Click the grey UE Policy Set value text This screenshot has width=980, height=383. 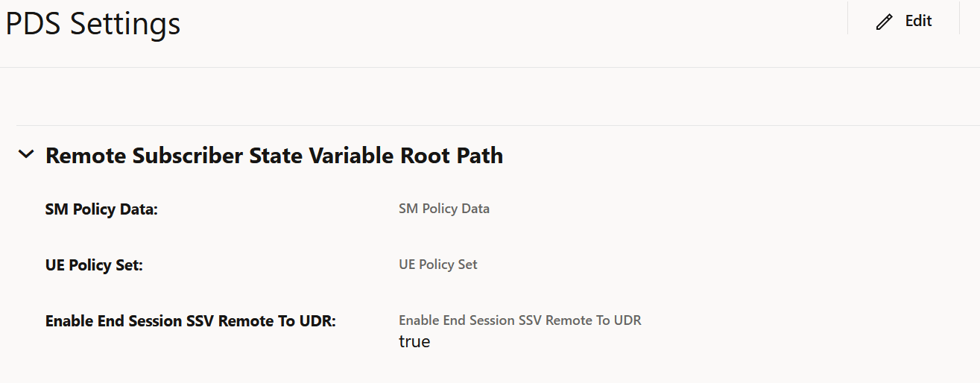coord(438,265)
